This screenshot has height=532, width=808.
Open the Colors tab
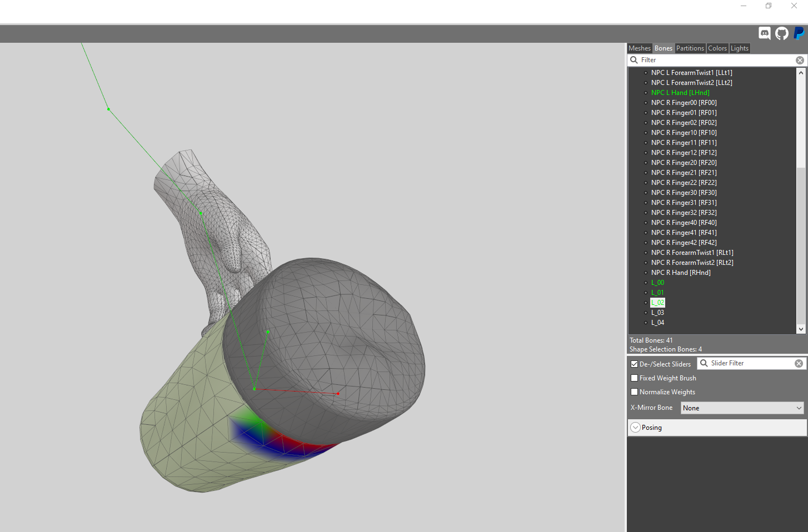coord(717,48)
